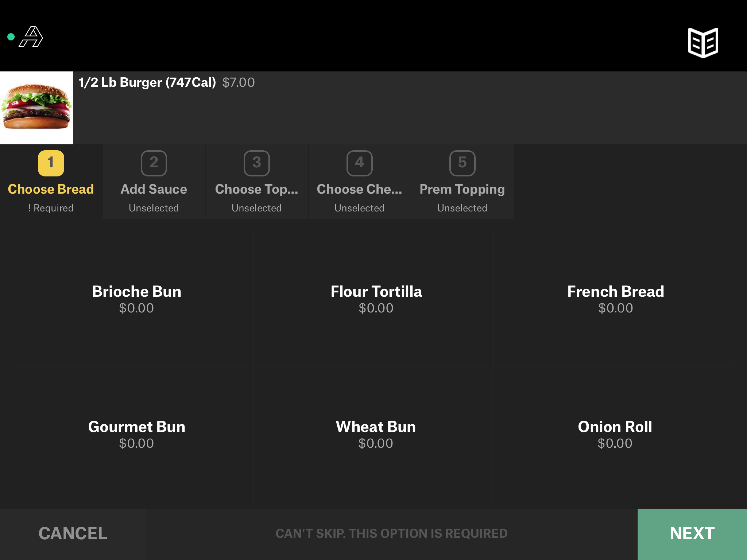Click the 1/2 Lb Burger title

[147, 82]
